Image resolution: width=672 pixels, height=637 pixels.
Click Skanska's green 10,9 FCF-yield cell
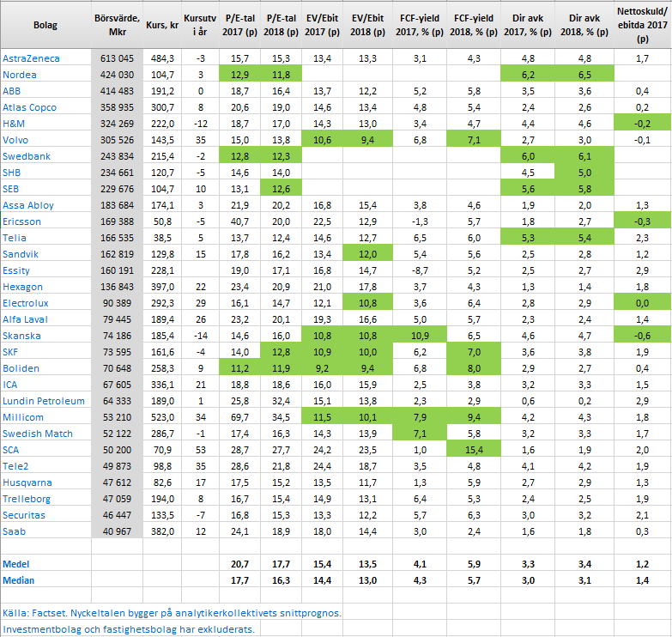(420, 336)
